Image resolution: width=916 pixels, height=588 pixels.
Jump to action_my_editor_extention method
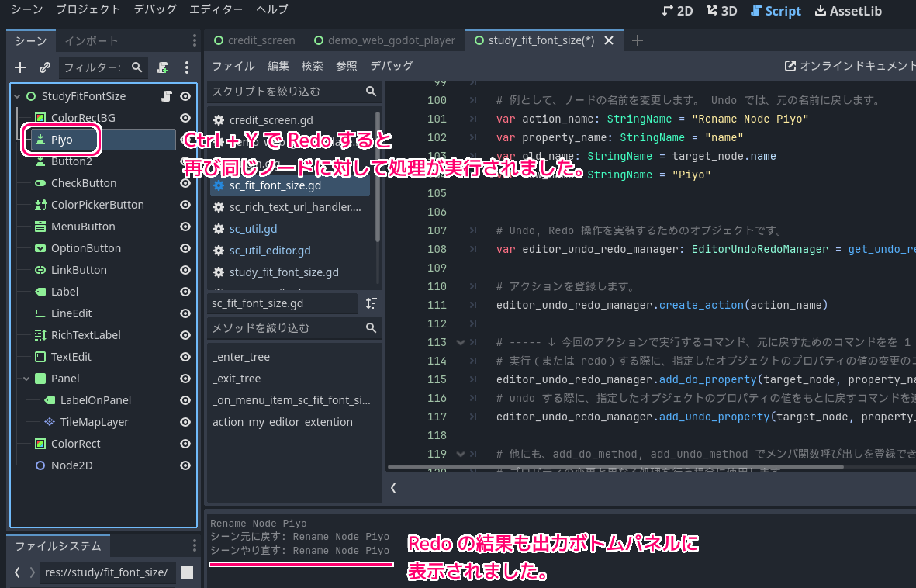click(282, 422)
